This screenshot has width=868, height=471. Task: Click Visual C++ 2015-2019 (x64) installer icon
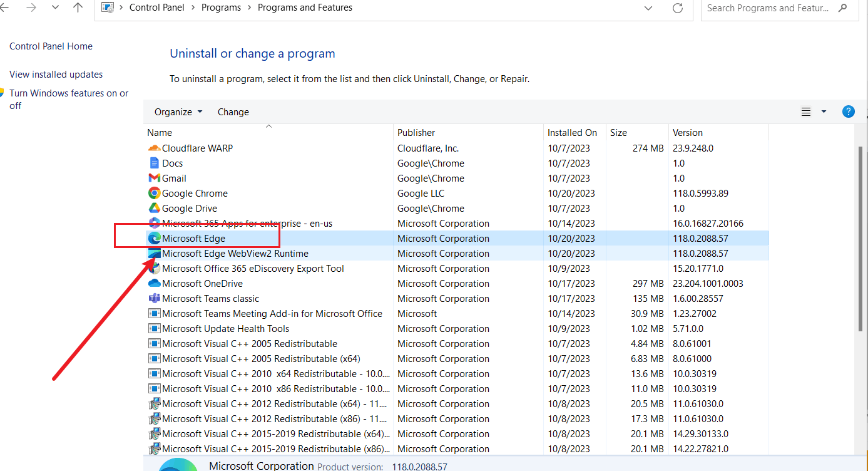(155, 434)
